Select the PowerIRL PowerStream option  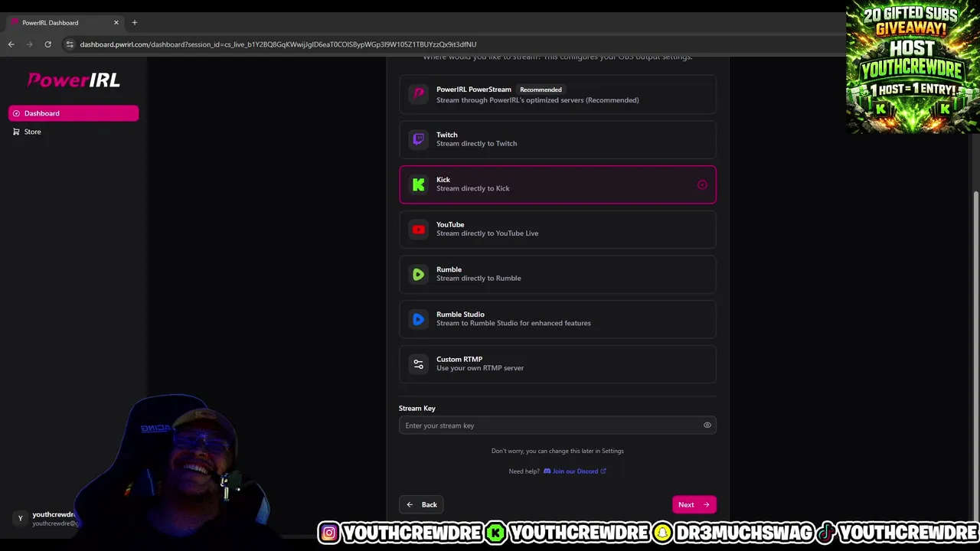(557, 94)
